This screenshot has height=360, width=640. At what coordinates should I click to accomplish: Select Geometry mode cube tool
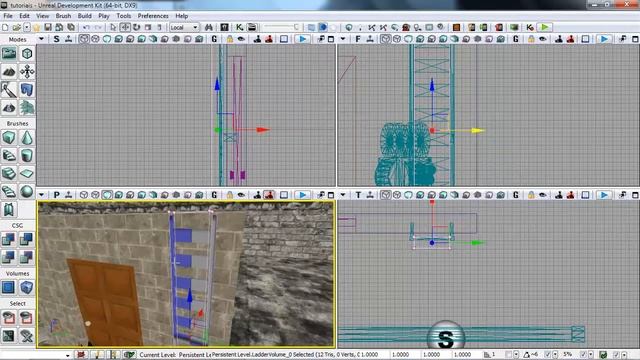[x=27, y=53]
